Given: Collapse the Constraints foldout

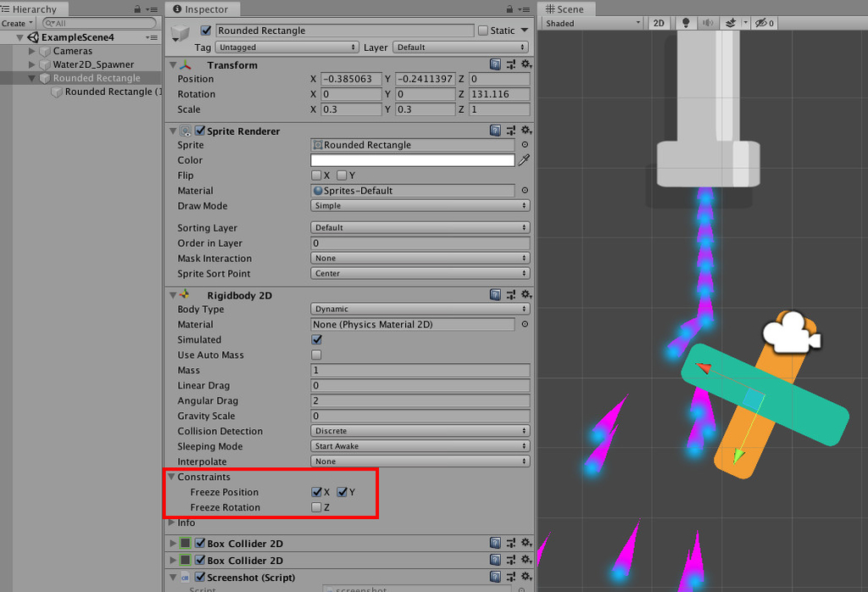Looking at the screenshot, I should (171, 477).
